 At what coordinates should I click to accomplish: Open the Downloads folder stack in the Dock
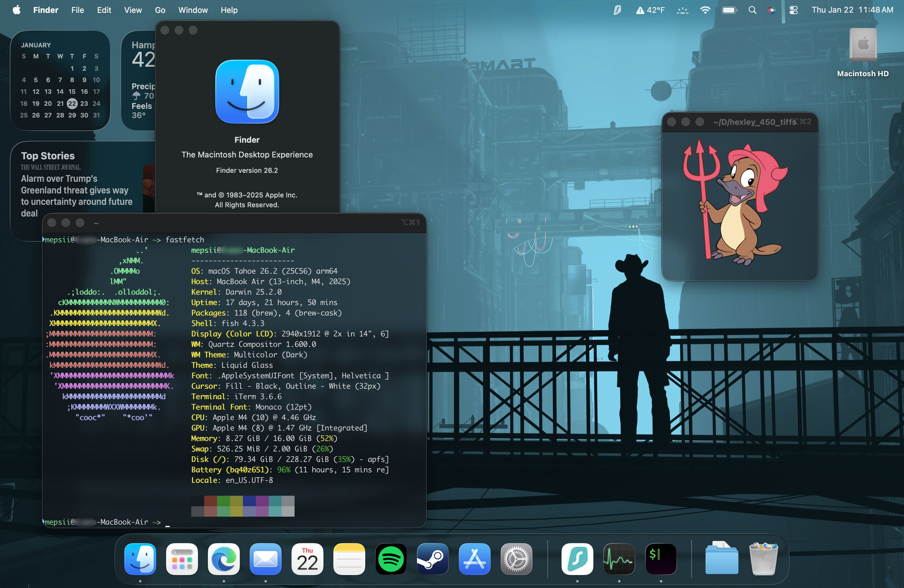pyautogui.click(x=721, y=559)
